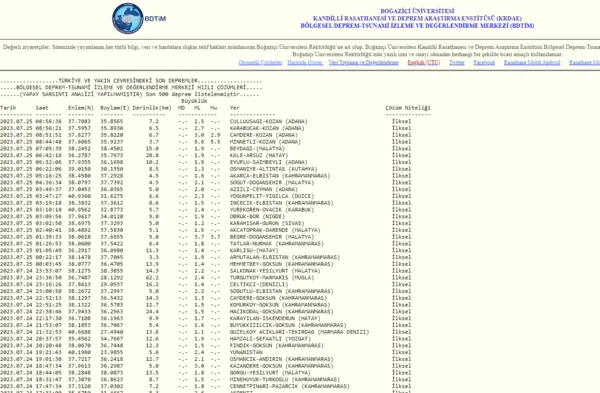Select the AKARCA-ELBISTAN (KAHRAMANMARAS) location
600x393 pixels.
click(x=280, y=176)
